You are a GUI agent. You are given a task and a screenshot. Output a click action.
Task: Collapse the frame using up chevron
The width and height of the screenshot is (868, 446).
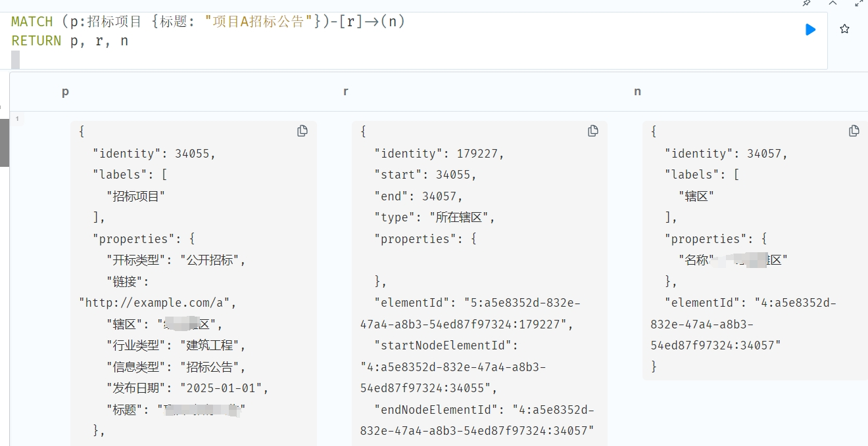[833, 3]
